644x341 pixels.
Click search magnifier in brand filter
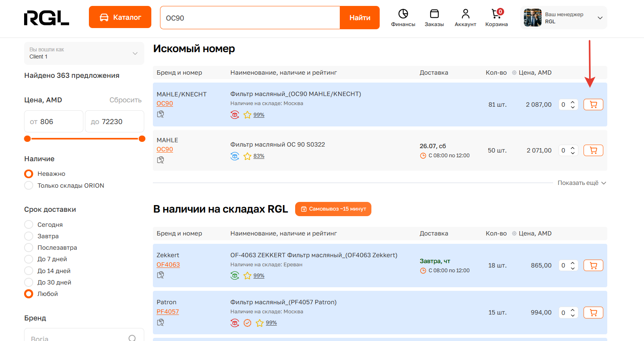pos(132,338)
